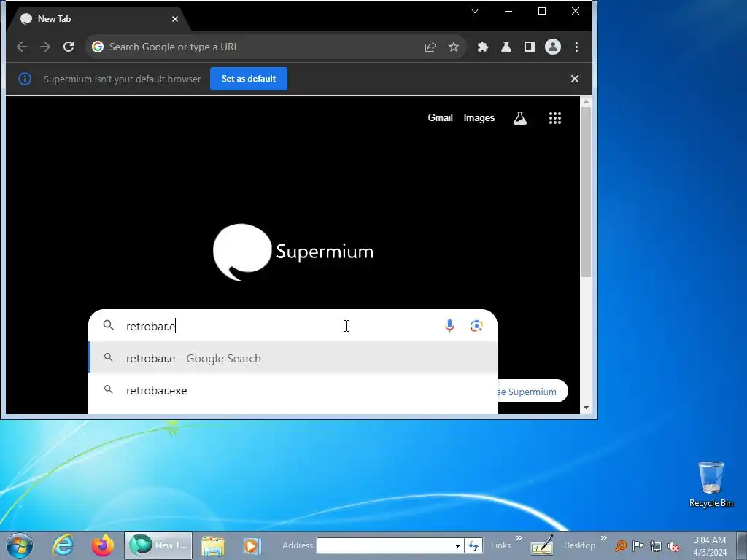Image resolution: width=747 pixels, height=560 pixels.
Task: Expand the Desktop toolbar chevron
Action: tap(603, 538)
